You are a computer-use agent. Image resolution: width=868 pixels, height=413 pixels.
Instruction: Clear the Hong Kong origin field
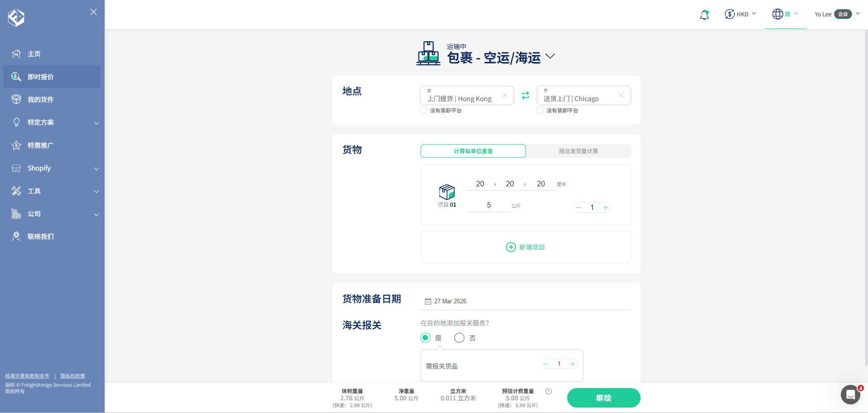pyautogui.click(x=504, y=96)
